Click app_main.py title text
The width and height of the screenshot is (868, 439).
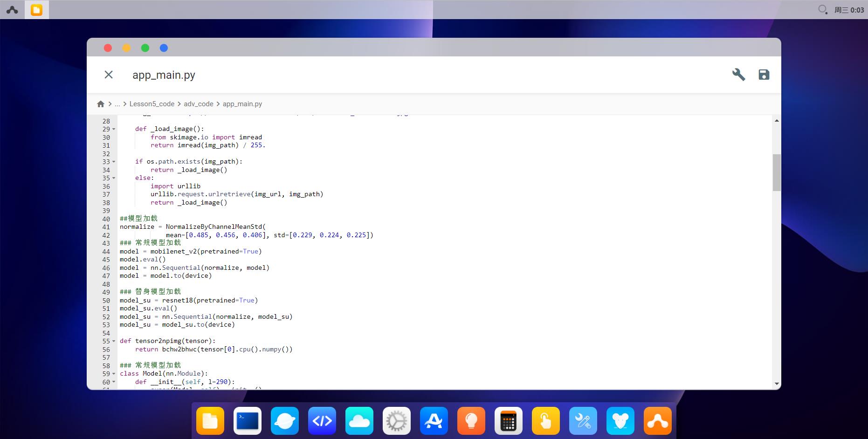tap(164, 75)
